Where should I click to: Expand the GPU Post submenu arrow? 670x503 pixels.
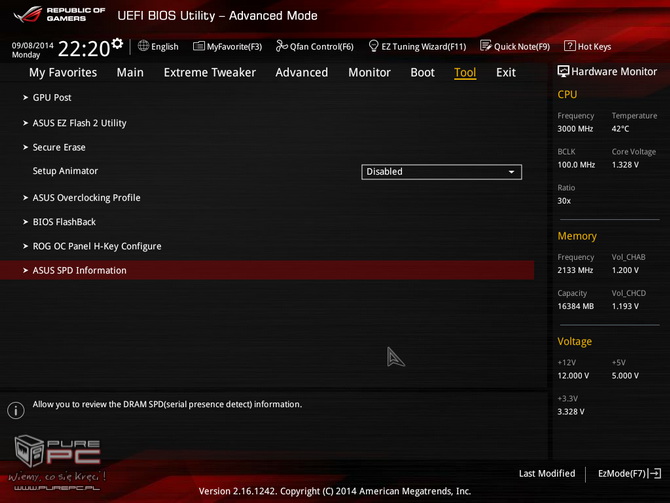click(x=25, y=97)
